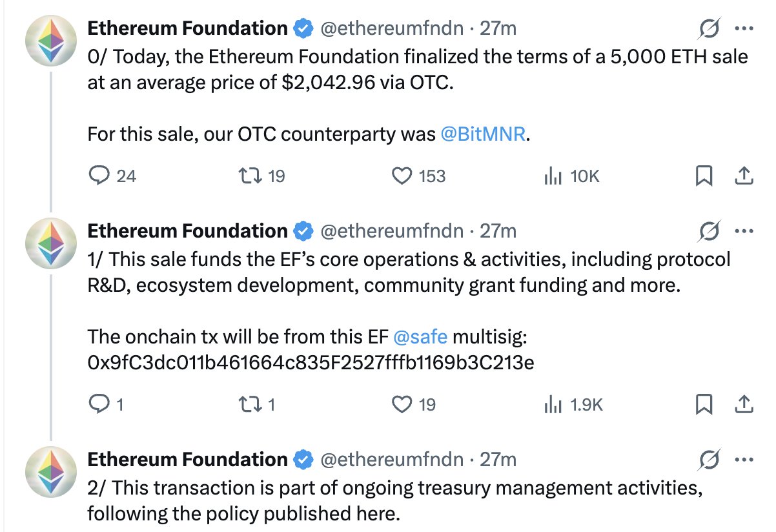Bookmark the second tweet about EF operations

(704, 404)
